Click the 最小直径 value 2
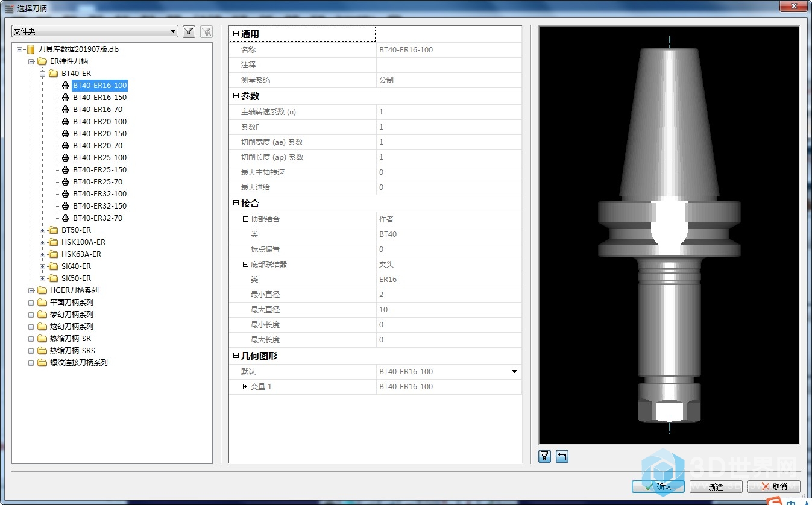 point(449,295)
